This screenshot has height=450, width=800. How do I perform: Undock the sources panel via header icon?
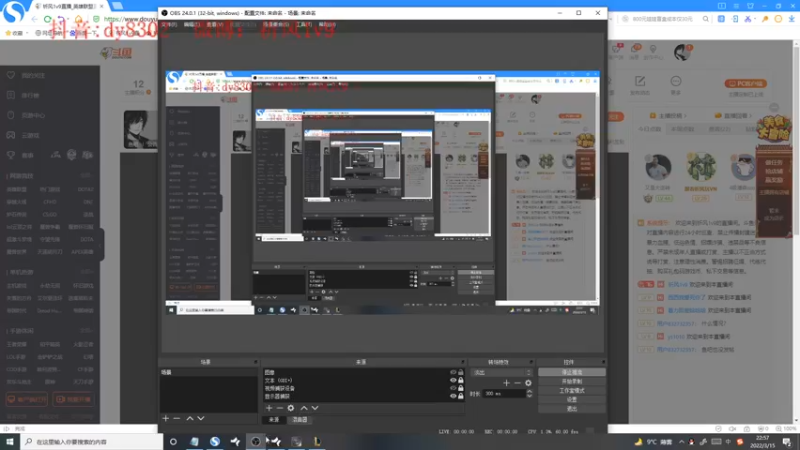pos(463,362)
